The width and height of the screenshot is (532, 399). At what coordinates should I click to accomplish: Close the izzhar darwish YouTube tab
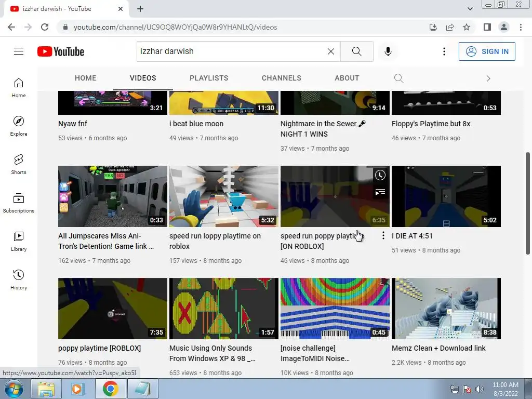[x=121, y=9]
